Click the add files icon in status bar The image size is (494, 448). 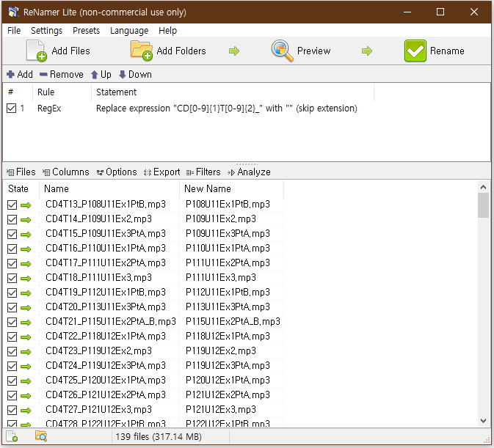[x=12, y=437]
